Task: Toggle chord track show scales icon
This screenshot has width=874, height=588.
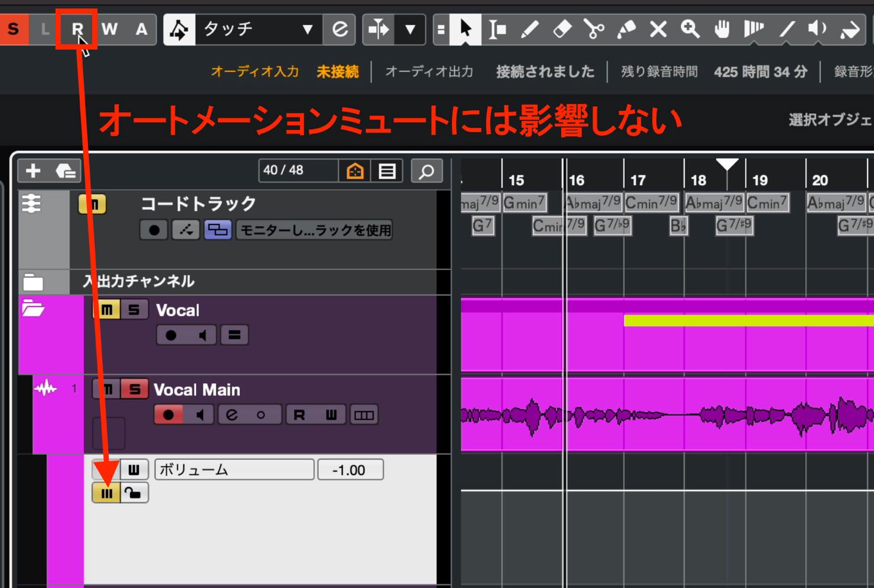Action: [x=218, y=230]
